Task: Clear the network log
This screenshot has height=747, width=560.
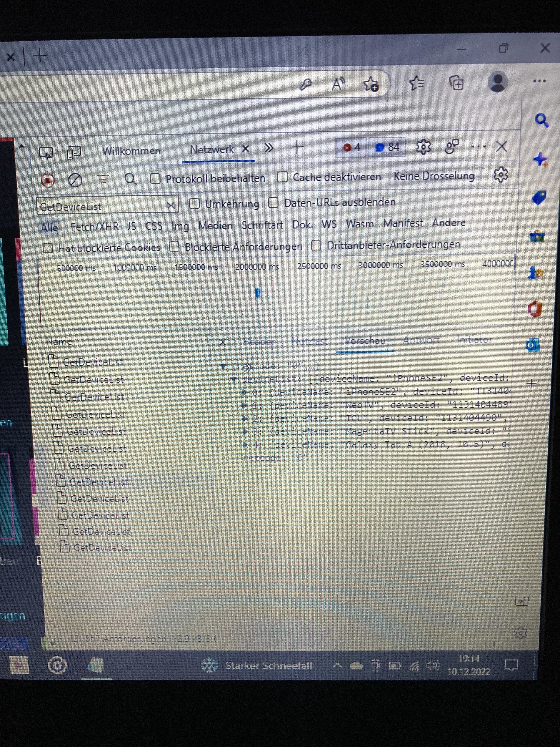Action: point(75,180)
